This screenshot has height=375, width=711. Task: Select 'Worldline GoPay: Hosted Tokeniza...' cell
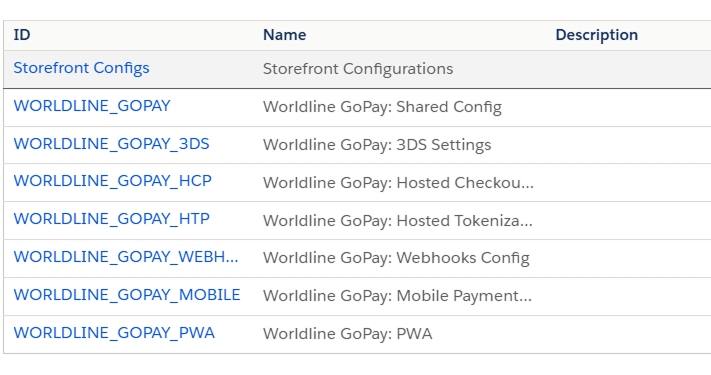(x=398, y=221)
